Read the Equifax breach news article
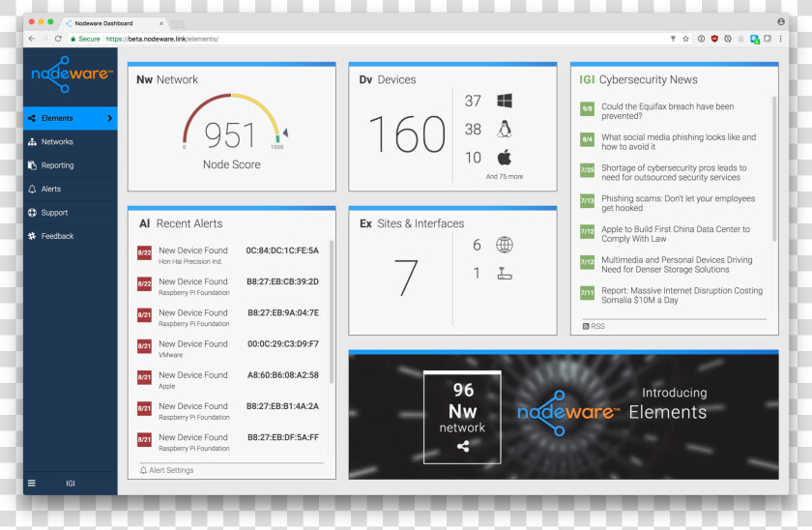The image size is (812, 530). tap(668, 111)
